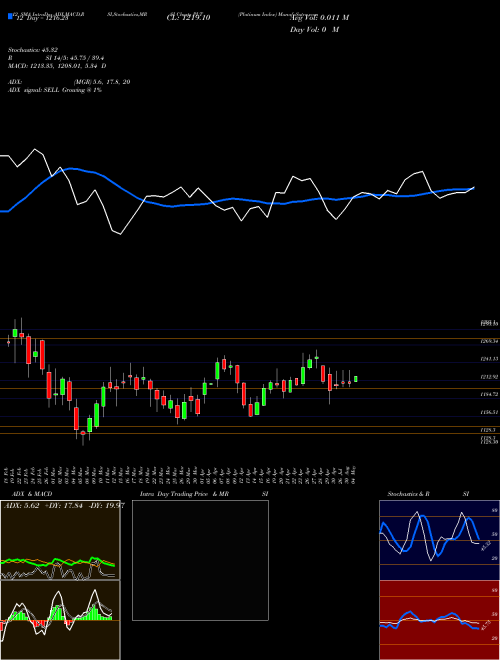Image resolution: width=500 pixels, height=660 pixels.
Task: Click the peak of the white price line at far left
Action: [35, 149]
